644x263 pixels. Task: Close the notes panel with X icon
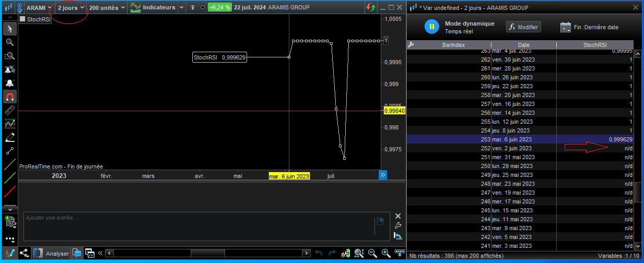397,216
